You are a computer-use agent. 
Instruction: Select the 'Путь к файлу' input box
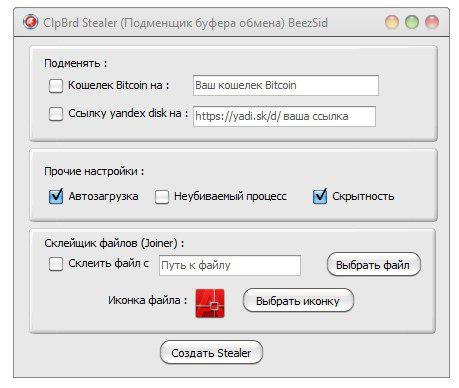pyautogui.click(x=230, y=265)
